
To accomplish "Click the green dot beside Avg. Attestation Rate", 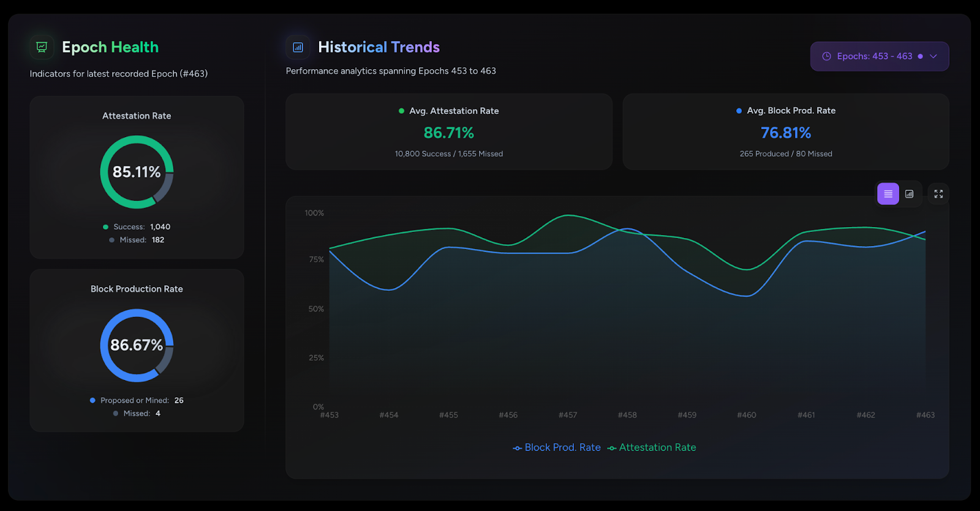I will point(401,111).
